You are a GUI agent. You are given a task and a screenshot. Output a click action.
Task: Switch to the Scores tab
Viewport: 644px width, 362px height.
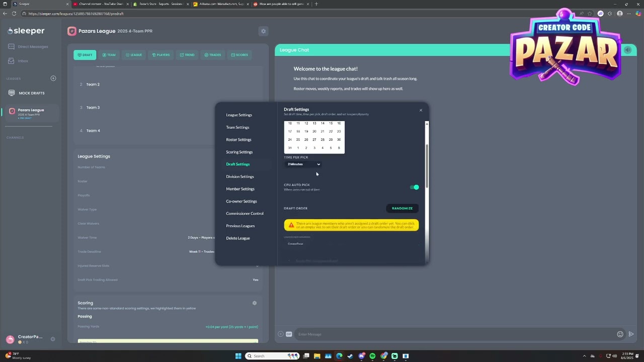239,55
